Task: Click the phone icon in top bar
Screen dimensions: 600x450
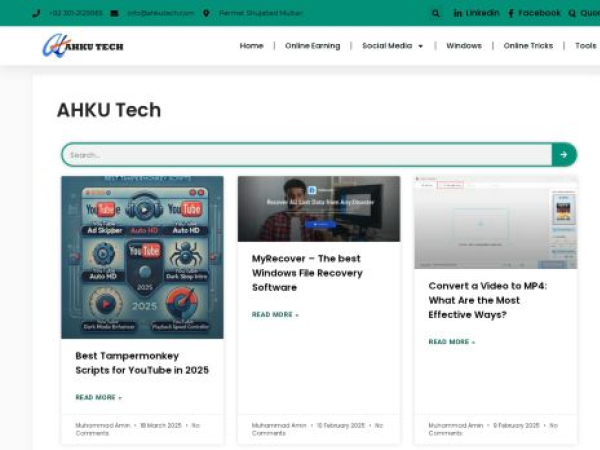Action: [36, 13]
